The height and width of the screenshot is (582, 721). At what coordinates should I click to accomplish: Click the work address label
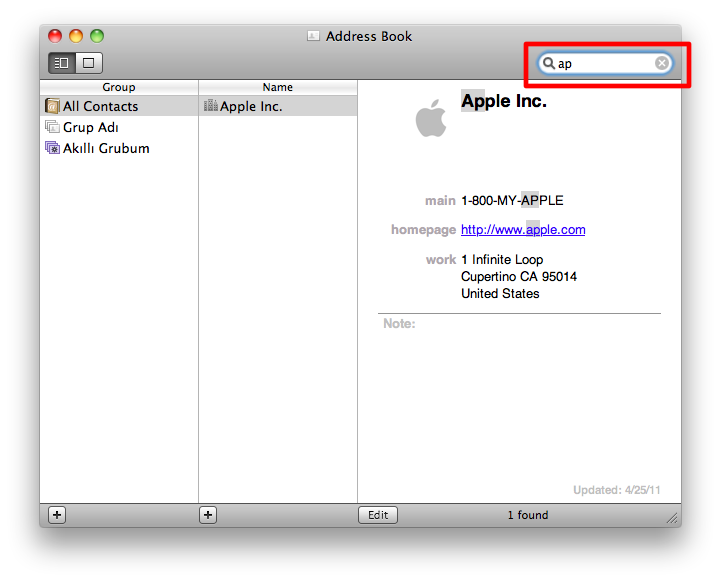[440, 260]
